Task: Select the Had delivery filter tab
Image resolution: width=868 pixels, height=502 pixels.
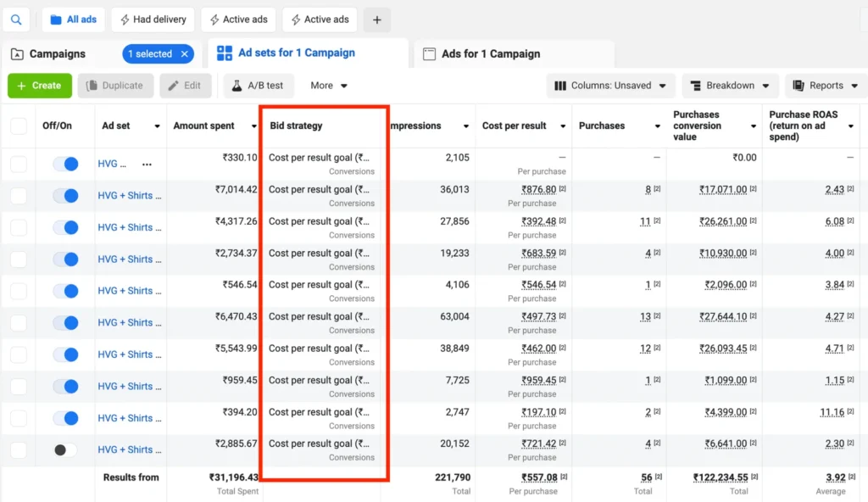Action: (153, 20)
